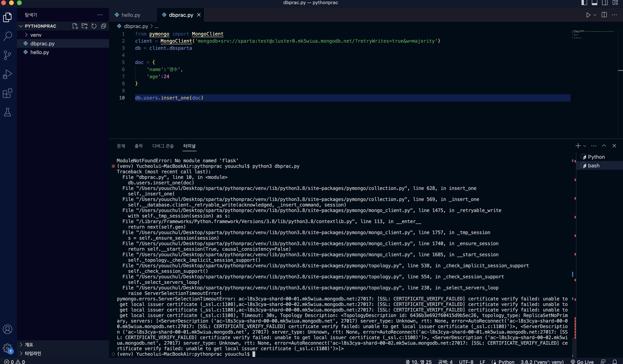Open run button dropdown arrow
Screen dimensions: 623x364
(595, 15)
